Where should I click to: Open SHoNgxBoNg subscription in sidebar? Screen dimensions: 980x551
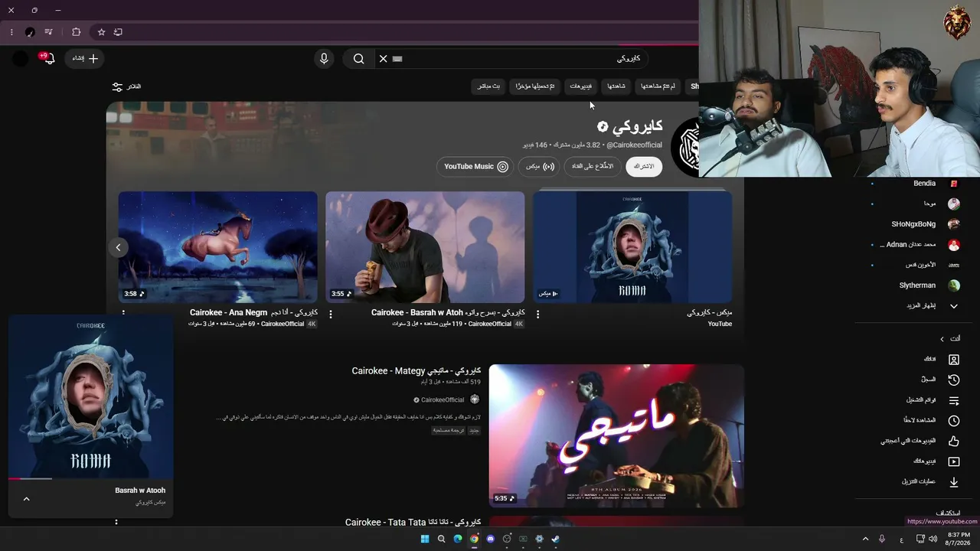tap(914, 224)
